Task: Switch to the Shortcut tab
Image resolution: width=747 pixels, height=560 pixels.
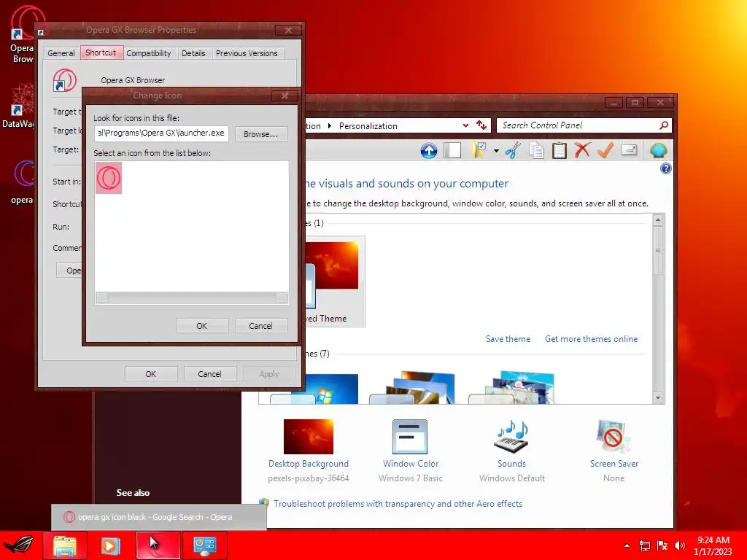Action: 101,52
